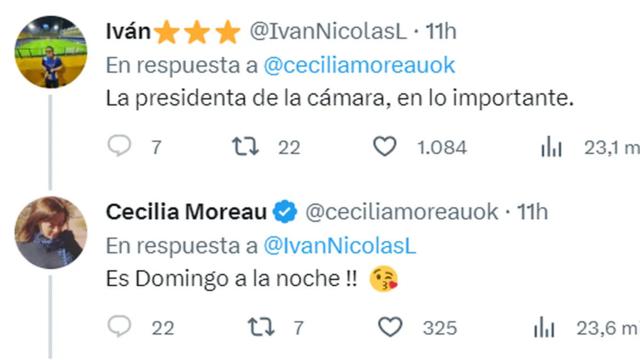Follow the @IvanNicolasL mention link
Screen dimensions: 640x360
[x=340, y=246]
